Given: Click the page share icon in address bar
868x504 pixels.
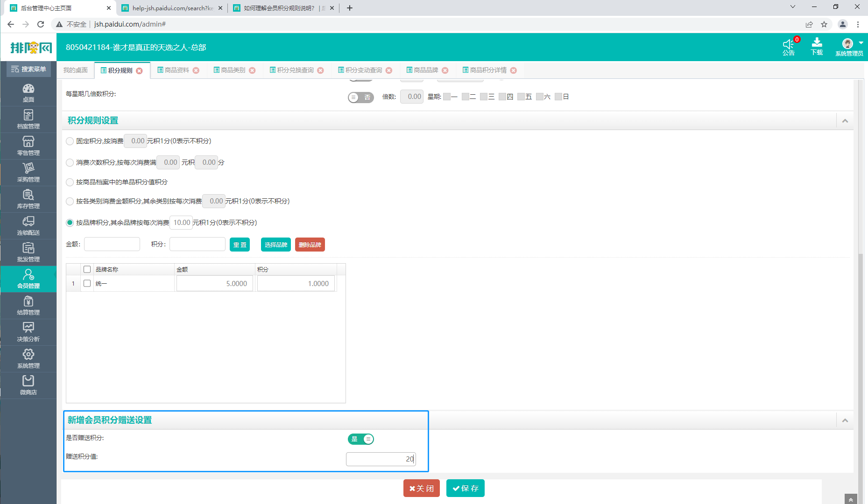Looking at the screenshot, I should click(x=809, y=24).
